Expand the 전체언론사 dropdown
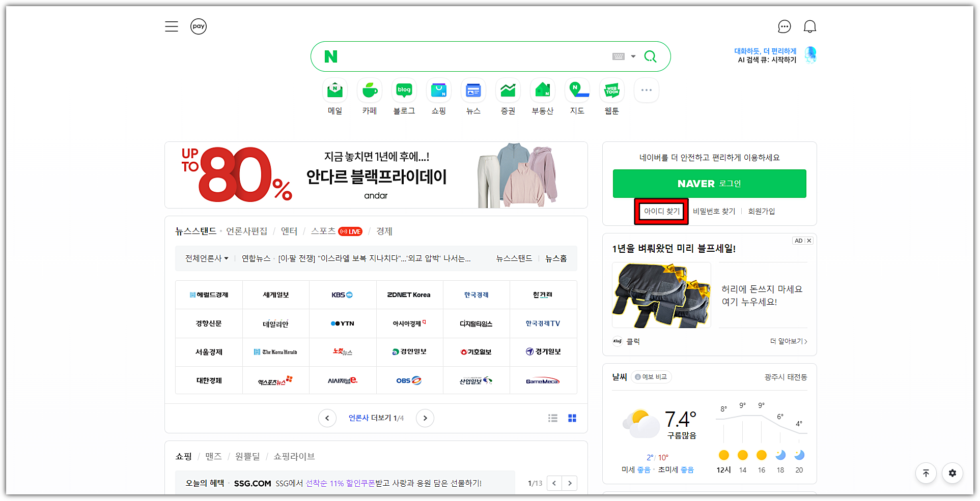The image size is (980, 501). click(207, 258)
